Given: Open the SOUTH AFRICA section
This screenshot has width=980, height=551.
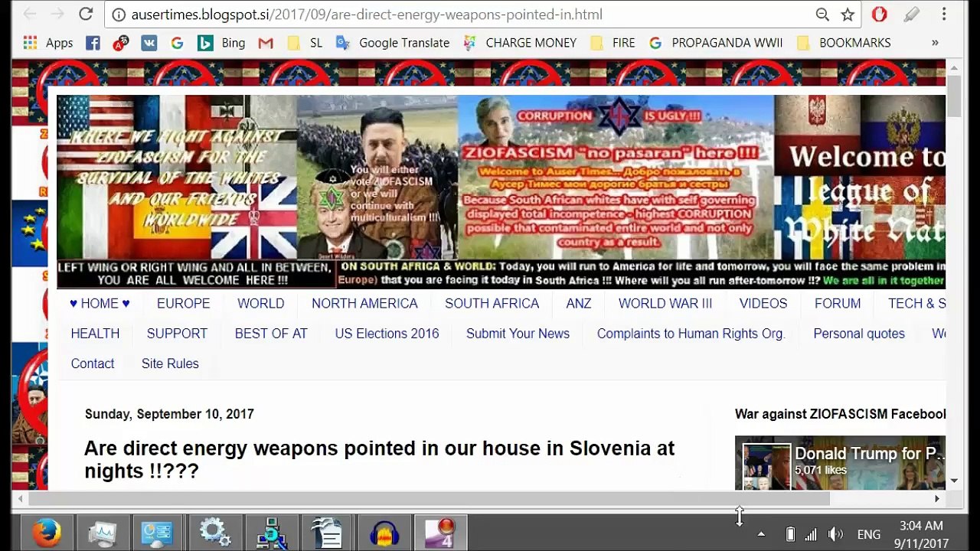Looking at the screenshot, I should (492, 304).
